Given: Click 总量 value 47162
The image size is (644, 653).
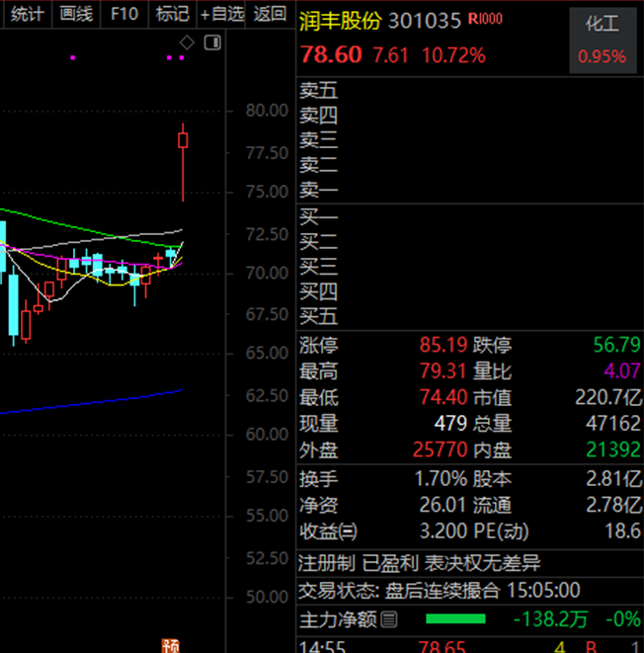Looking at the screenshot, I should tap(613, 424).
